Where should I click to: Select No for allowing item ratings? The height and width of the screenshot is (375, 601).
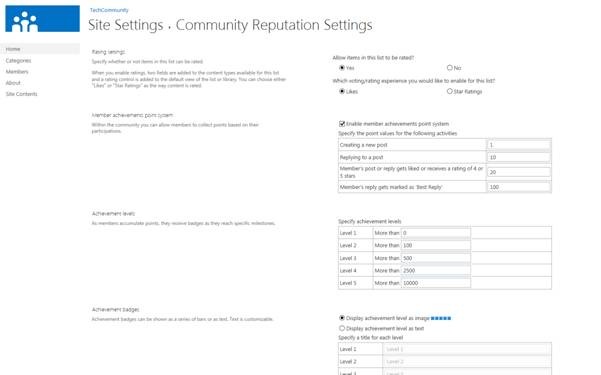(450, 68)
